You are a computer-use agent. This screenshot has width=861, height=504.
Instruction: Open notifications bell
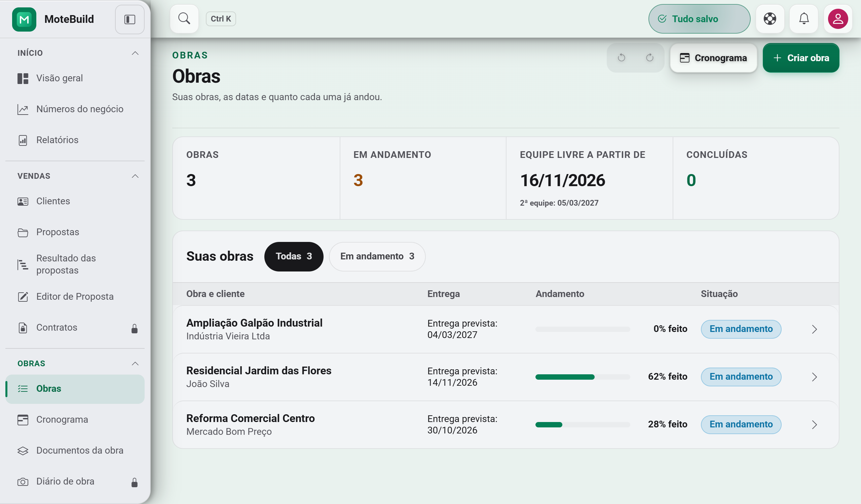coord(803,18)
